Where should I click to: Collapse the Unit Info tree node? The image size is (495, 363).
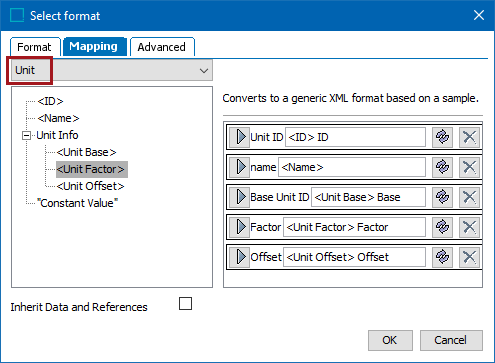click(26, 136)
